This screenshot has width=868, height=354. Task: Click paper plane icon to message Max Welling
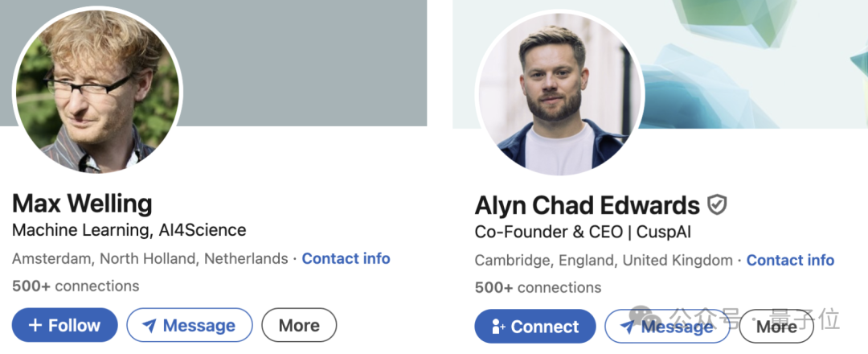pyautogui.click(x=149, y=326)
